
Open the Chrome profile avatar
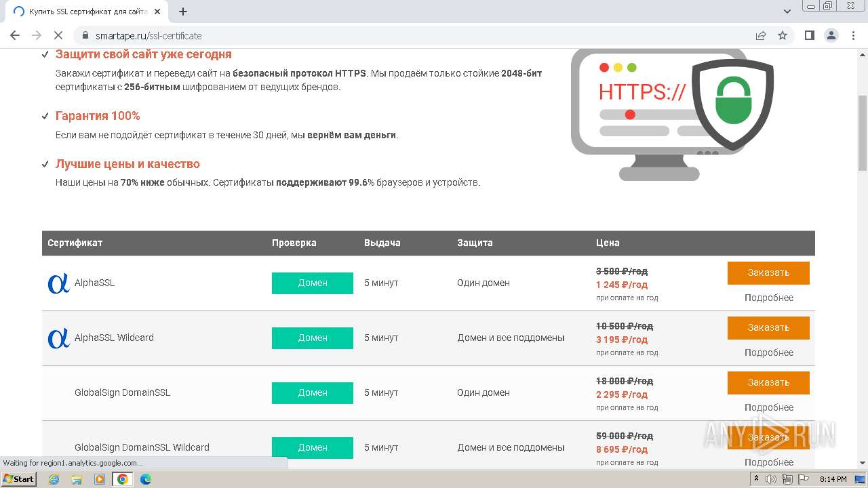831,35
